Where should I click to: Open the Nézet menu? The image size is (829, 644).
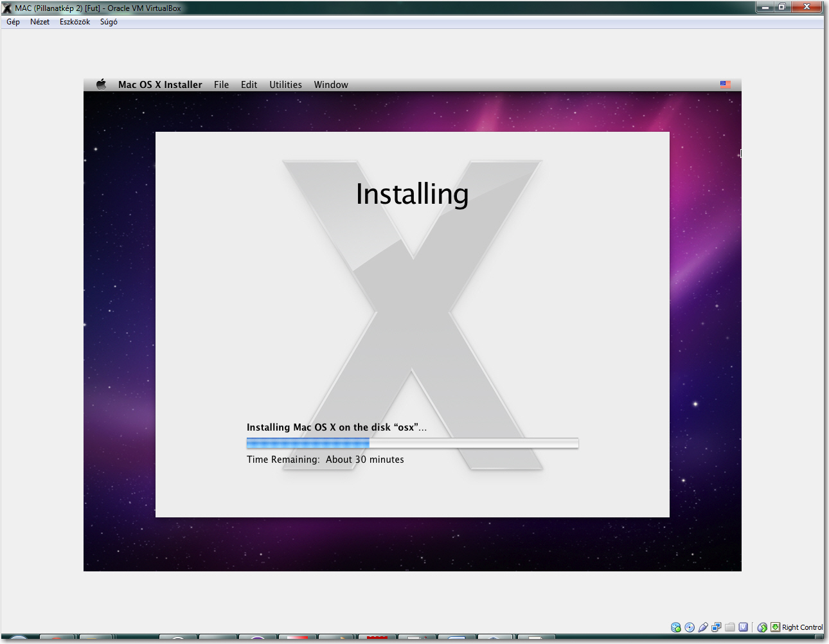click(x=40, y=22)
